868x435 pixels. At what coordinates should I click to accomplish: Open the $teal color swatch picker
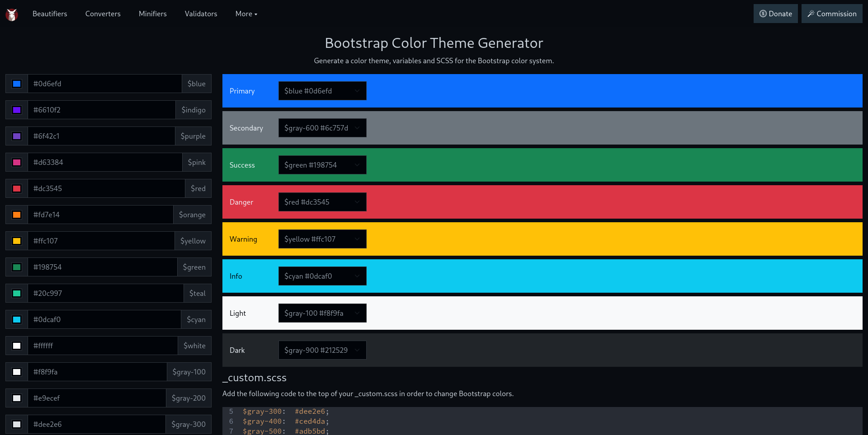pyautogui.click(x=17, y=293)
